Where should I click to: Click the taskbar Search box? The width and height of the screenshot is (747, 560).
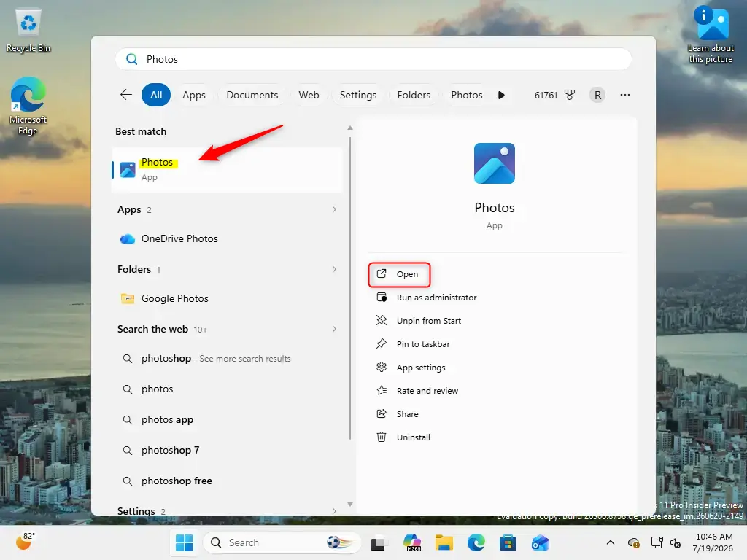[282, 542]
